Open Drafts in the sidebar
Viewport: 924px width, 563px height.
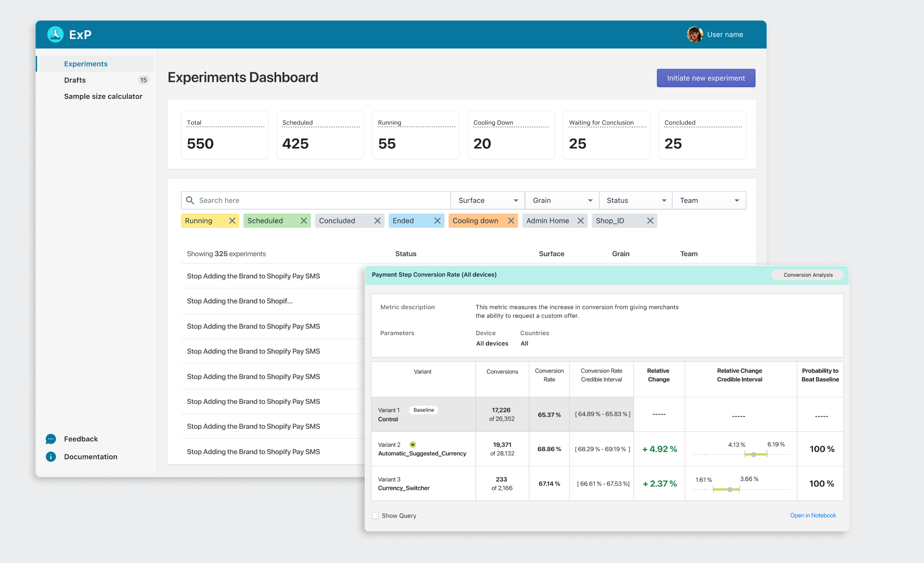click(x=75, y=80)
